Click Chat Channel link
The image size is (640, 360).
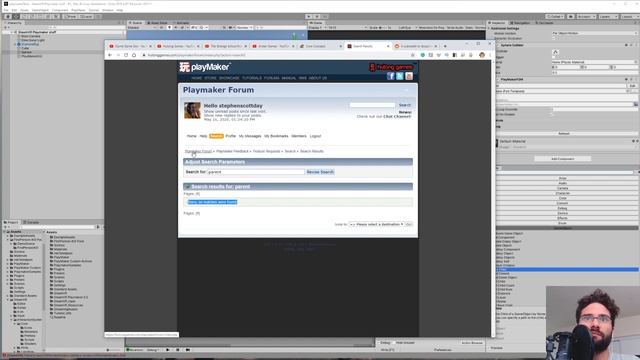coord(397,117)
